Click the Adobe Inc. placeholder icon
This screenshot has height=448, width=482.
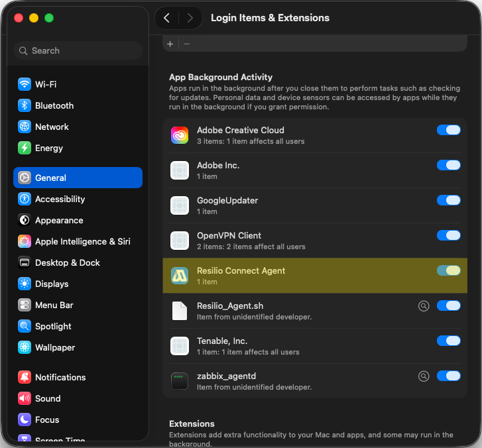[180, 170]
